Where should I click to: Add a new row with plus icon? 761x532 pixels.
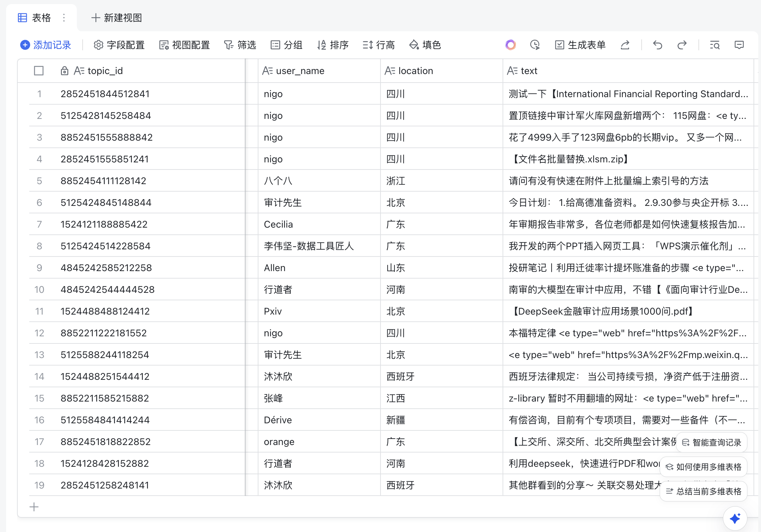[34, 507]
